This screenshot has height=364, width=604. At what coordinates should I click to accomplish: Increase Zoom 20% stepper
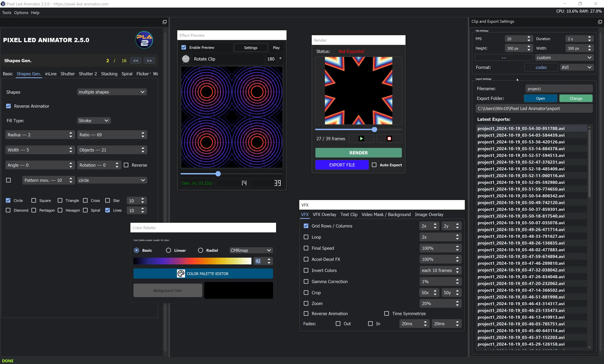point(457,301)
